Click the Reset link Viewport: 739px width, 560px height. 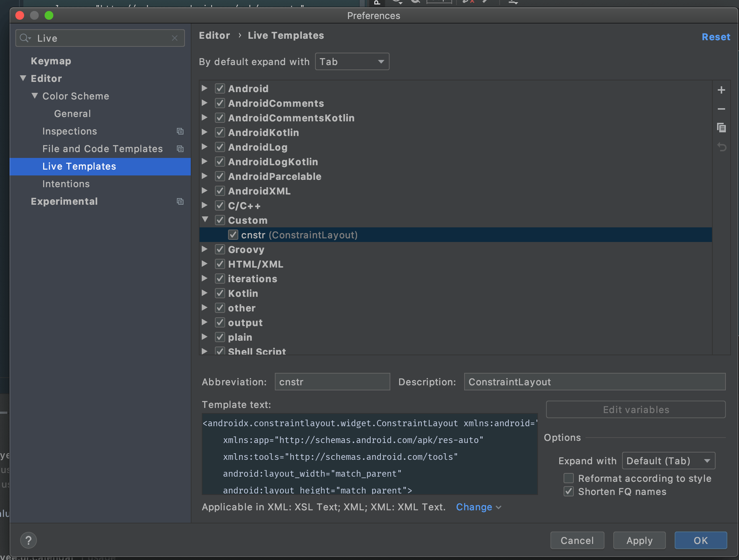715,37
